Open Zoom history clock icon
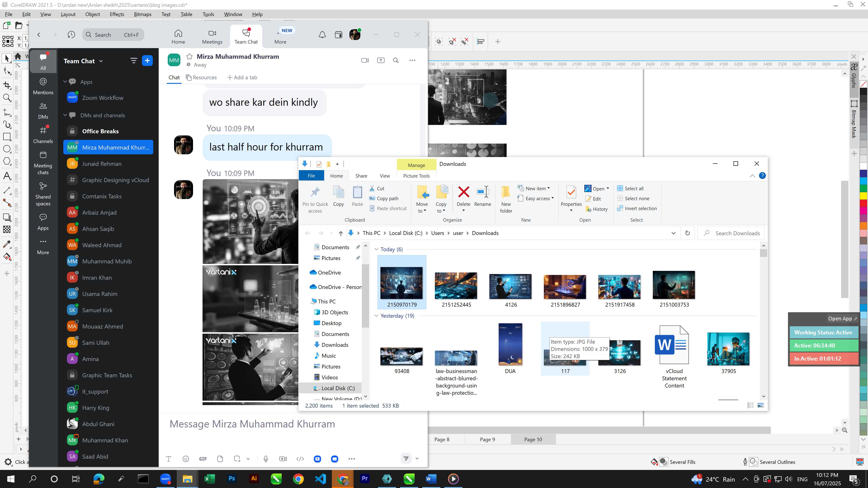This screenshot has width=868, height=488. 71,35
